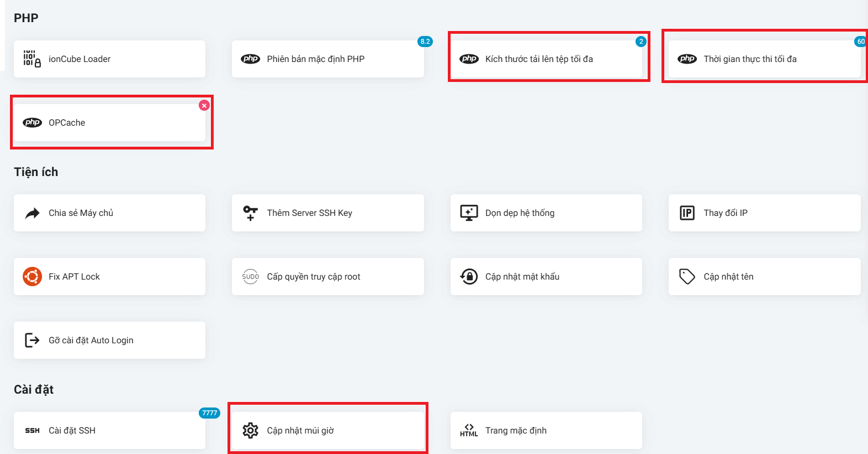Open Cài đặt SSH settings card
Viewport: 868px width, 454px height.
[109, 430]
